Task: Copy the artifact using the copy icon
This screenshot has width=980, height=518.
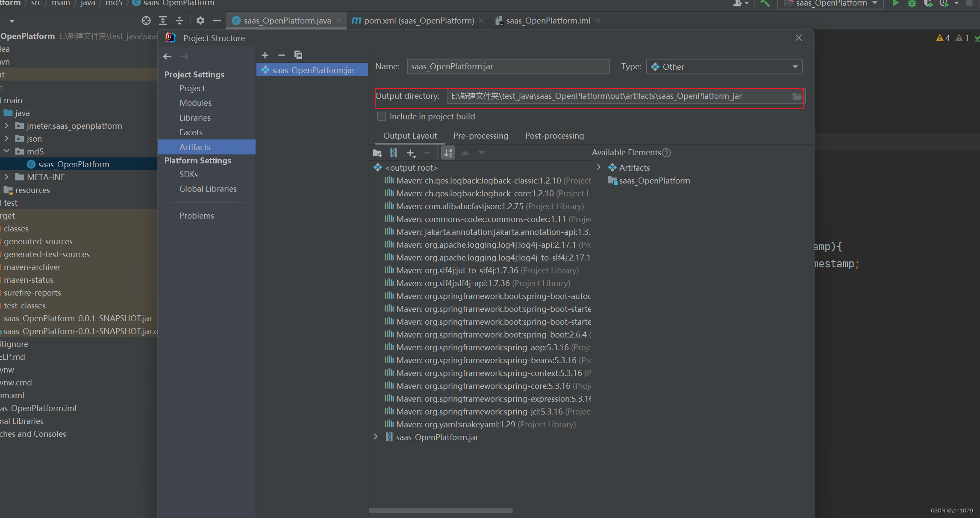Action: [298, 55]
